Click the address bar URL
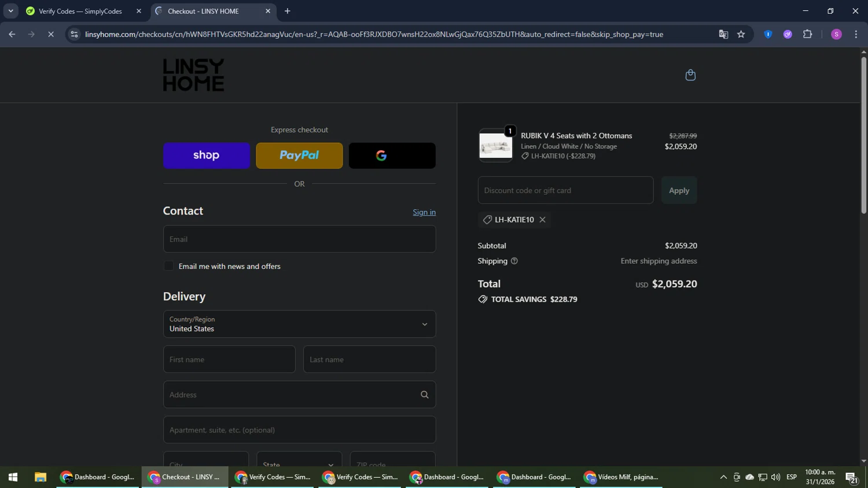Screen dimensions: 868x488 pos(374,35)
